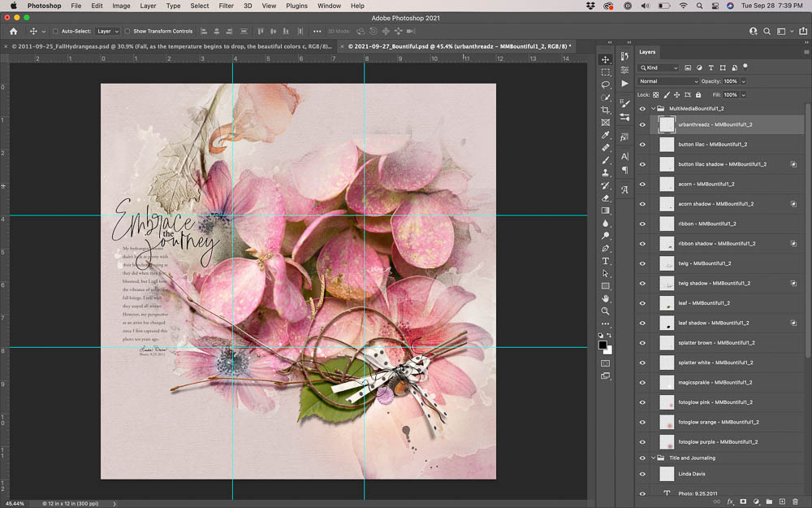This screenshot has width=812, height=508.
Task: Open the Filter menu
Action: click(x=226, y=6)
